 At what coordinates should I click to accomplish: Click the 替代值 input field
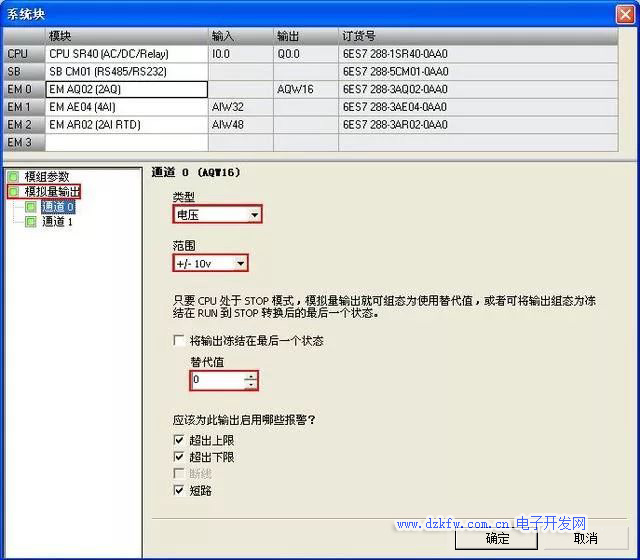[x=216, y=381]
